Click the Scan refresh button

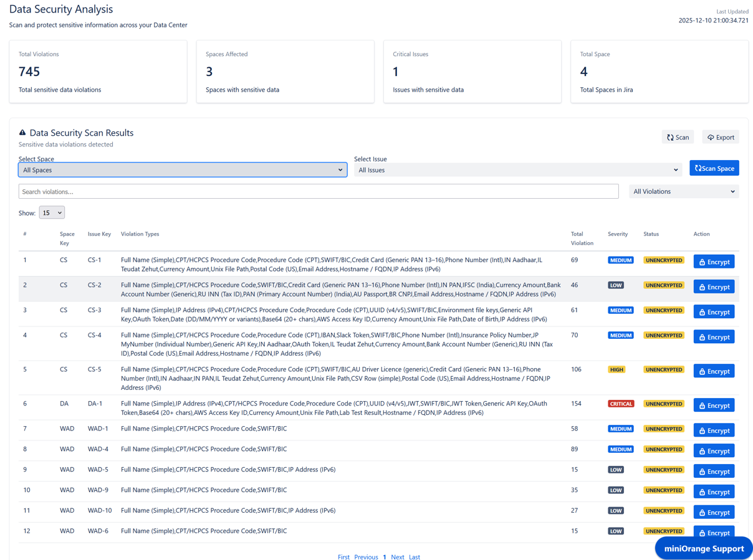pos(678,137)
